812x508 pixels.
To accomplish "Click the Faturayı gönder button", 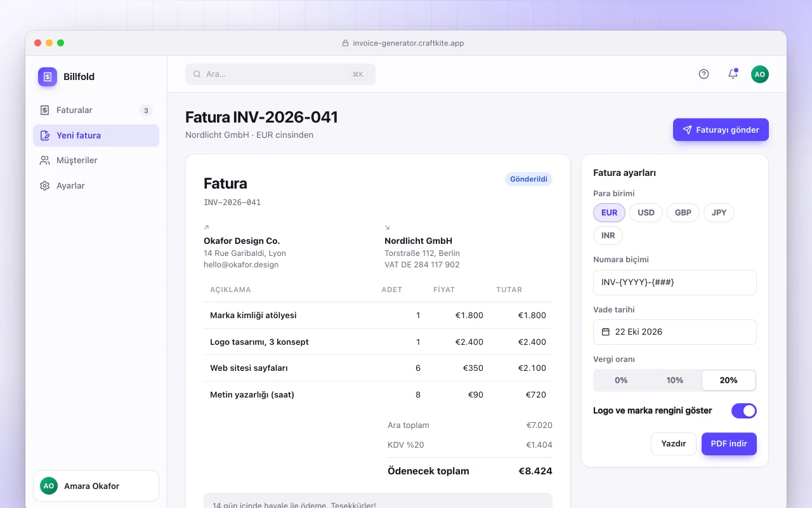I will (x=721, y=130).
